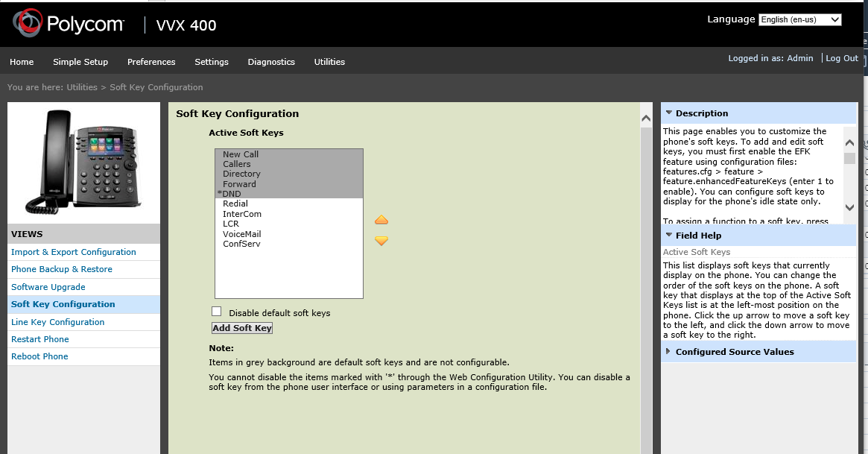Enable Disable default soft keys checkbox
The width and height of the screenshot is (868, 454).
click(217, 312)
